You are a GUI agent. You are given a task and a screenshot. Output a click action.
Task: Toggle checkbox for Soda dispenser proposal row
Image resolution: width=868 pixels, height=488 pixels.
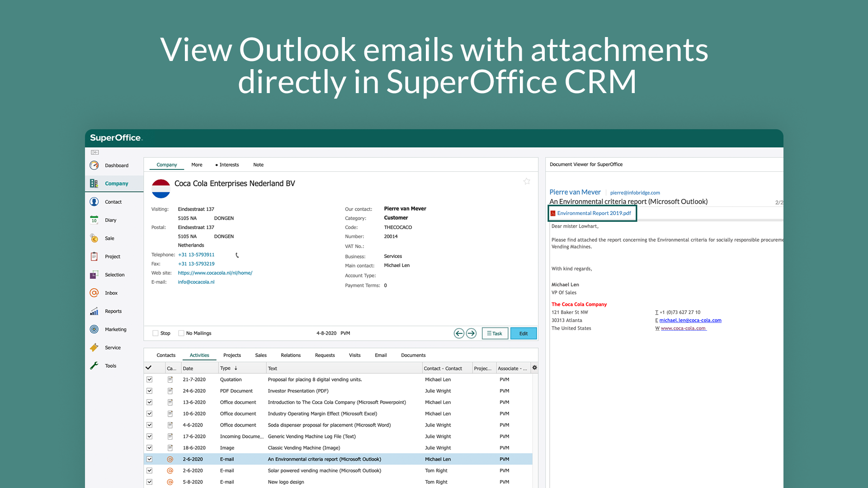[x=150, y=425]
